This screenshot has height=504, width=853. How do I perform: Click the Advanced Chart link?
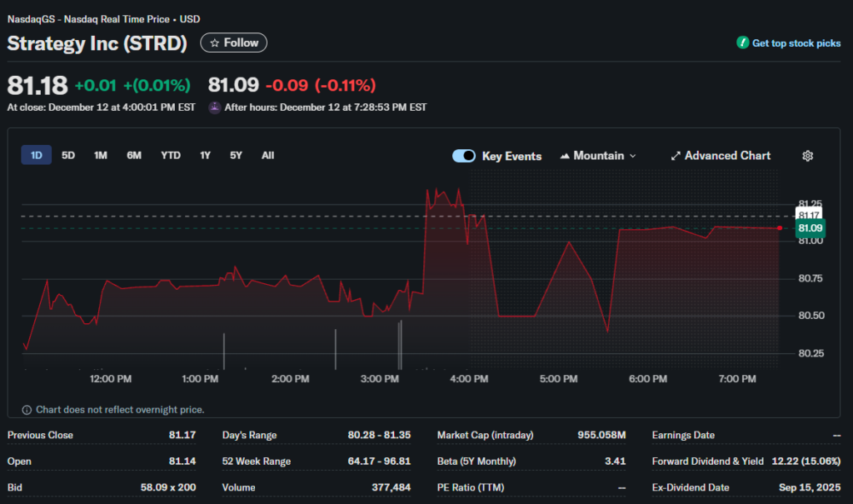pyautogui.click(x=727, y=156)
